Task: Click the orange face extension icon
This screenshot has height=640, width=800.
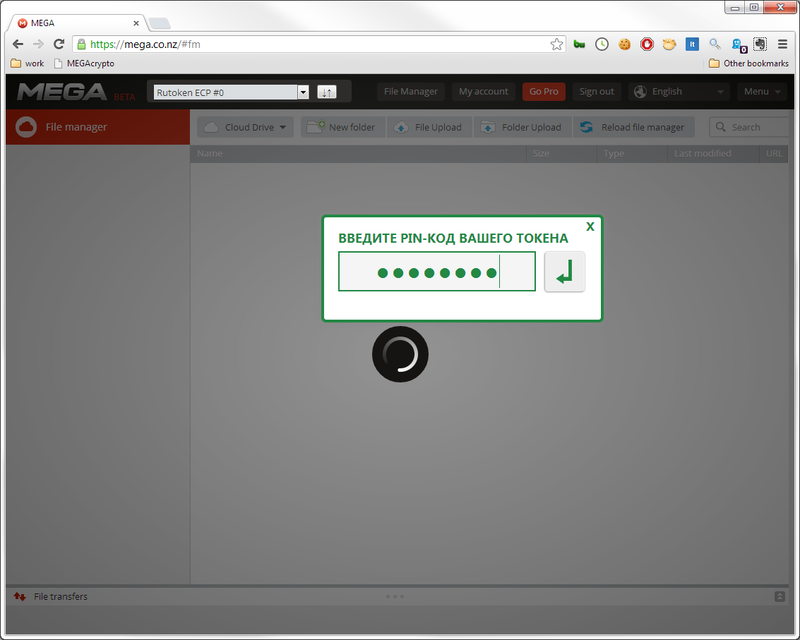Action: pyautogui.click(x=669, y=44)
